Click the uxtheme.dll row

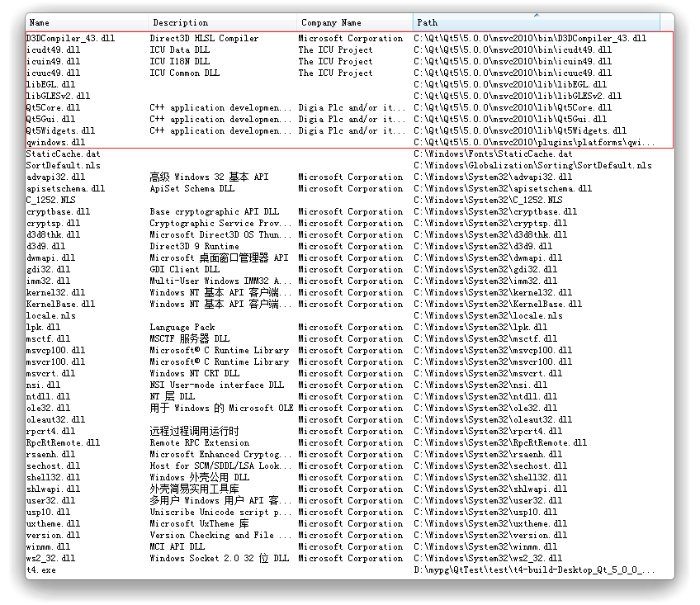click(x=54, y=524)
